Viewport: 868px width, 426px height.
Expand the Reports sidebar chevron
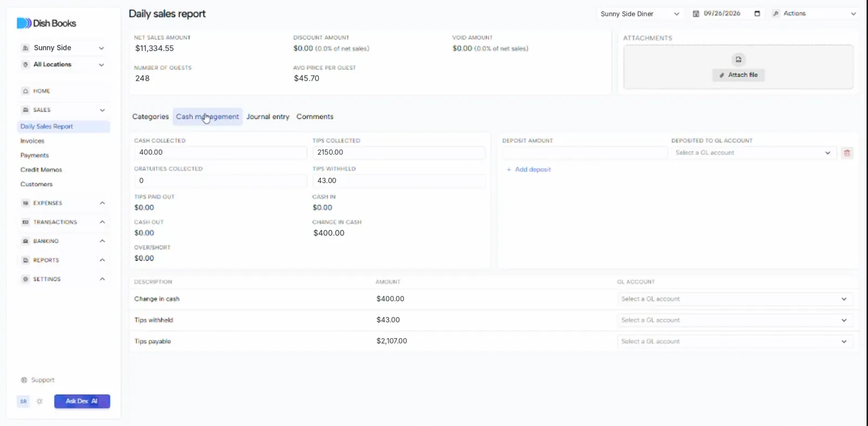coord(102,260)
